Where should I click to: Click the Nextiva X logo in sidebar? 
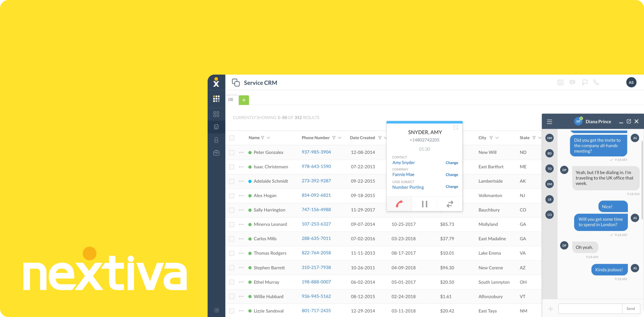216,82
